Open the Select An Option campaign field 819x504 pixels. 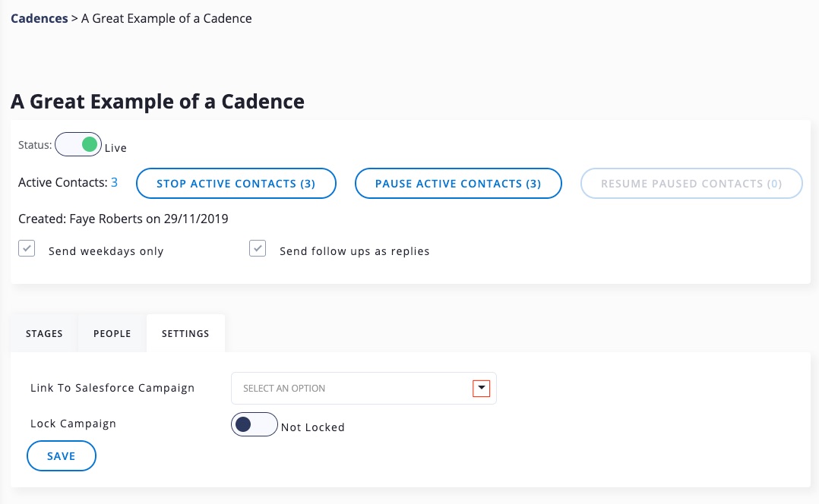coord(354,389)
